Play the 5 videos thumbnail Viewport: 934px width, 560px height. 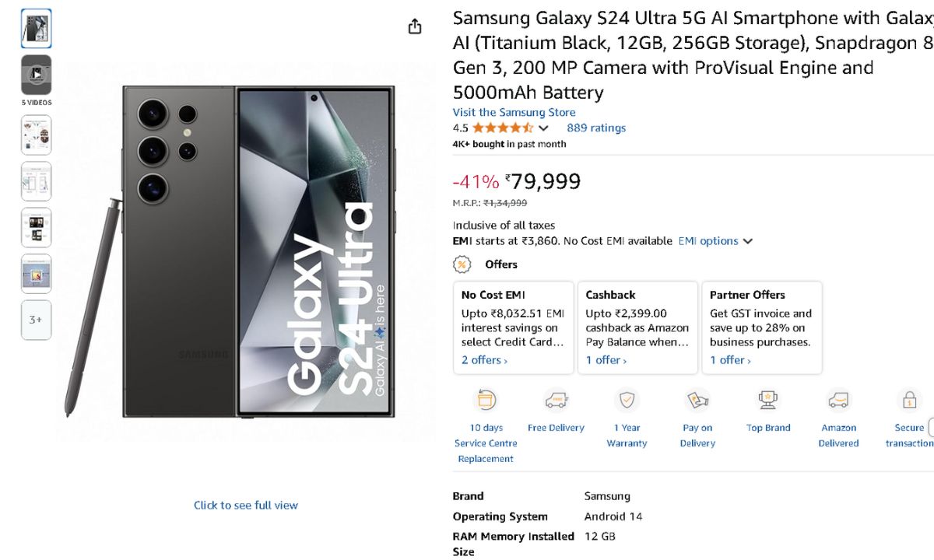click(37, 75)
